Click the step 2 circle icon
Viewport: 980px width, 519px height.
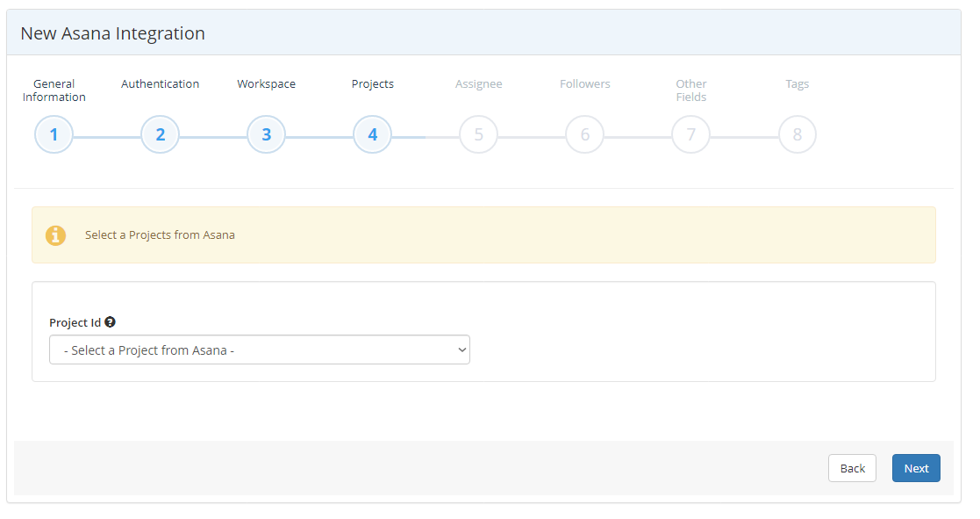160,134
